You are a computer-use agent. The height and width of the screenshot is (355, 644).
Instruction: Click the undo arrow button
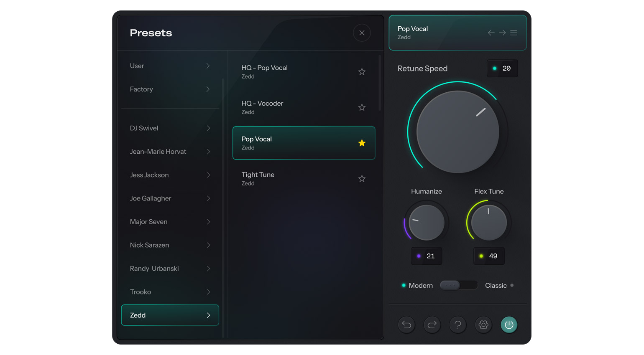coord(406,325)
